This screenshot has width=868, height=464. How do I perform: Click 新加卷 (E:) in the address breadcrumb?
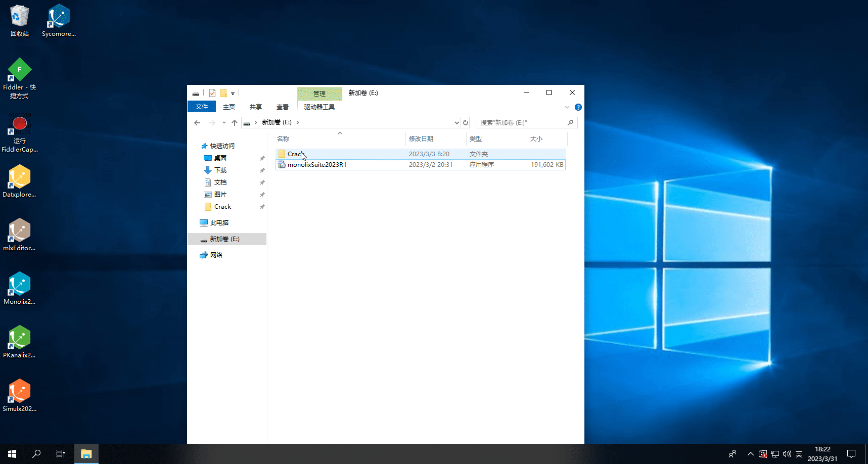(277, 122)
